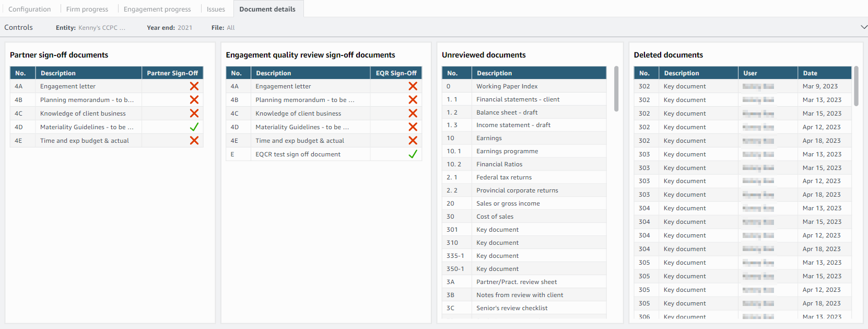
Task: Open Working Paper Index unreviewed document
Action: click(507, 86)
